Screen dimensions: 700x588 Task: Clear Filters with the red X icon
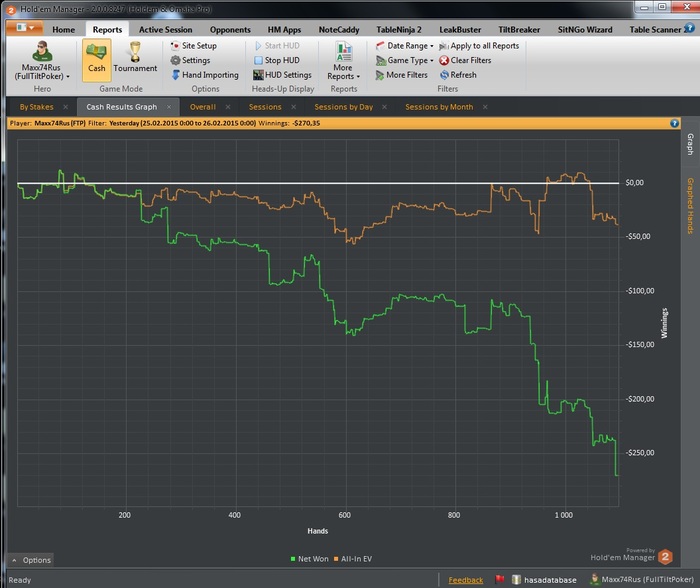(x=465, y=60)
